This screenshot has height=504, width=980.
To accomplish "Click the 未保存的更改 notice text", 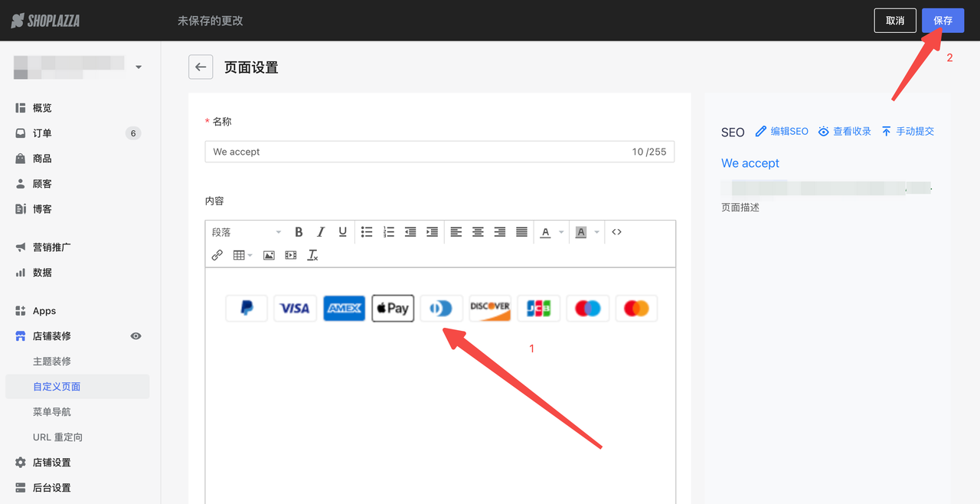I will point(211,21).
